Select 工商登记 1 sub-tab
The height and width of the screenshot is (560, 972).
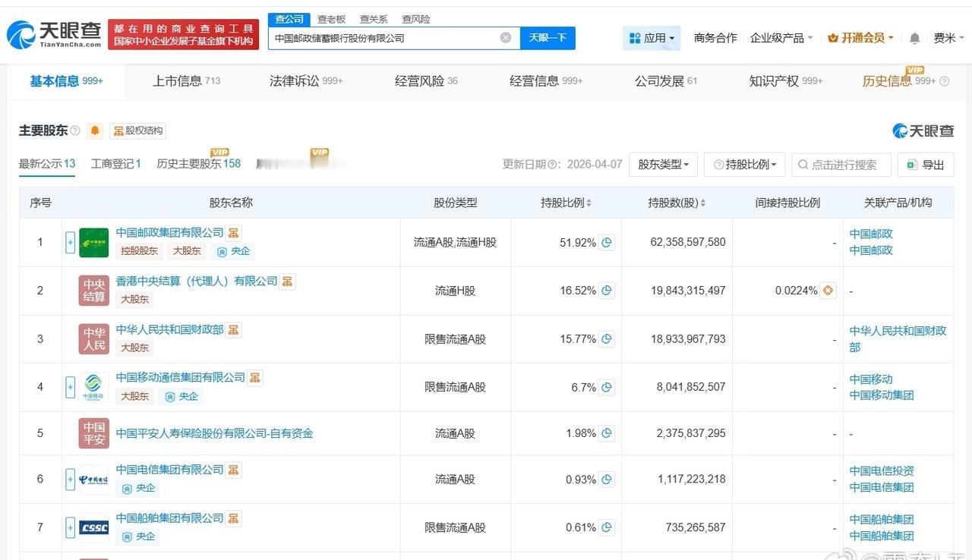pyautogui.click(x=116, y=164)
